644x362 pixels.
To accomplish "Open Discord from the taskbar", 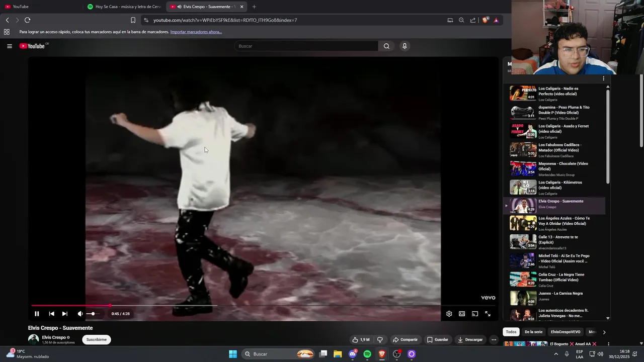I will coord(353,354).
